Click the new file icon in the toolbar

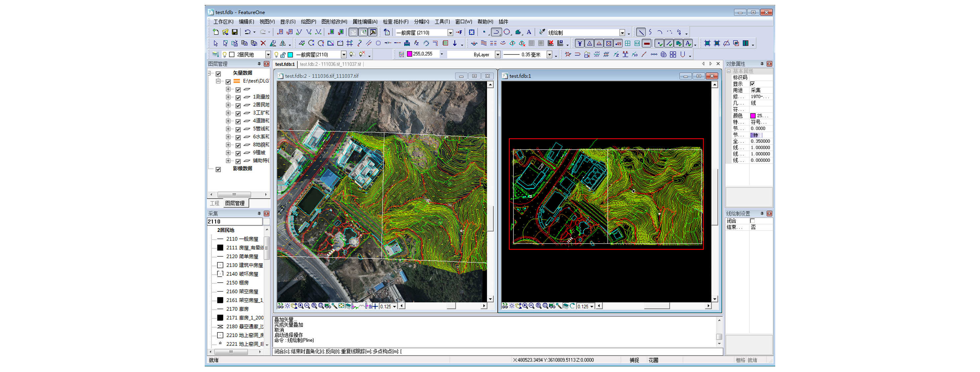click(216, 32)
